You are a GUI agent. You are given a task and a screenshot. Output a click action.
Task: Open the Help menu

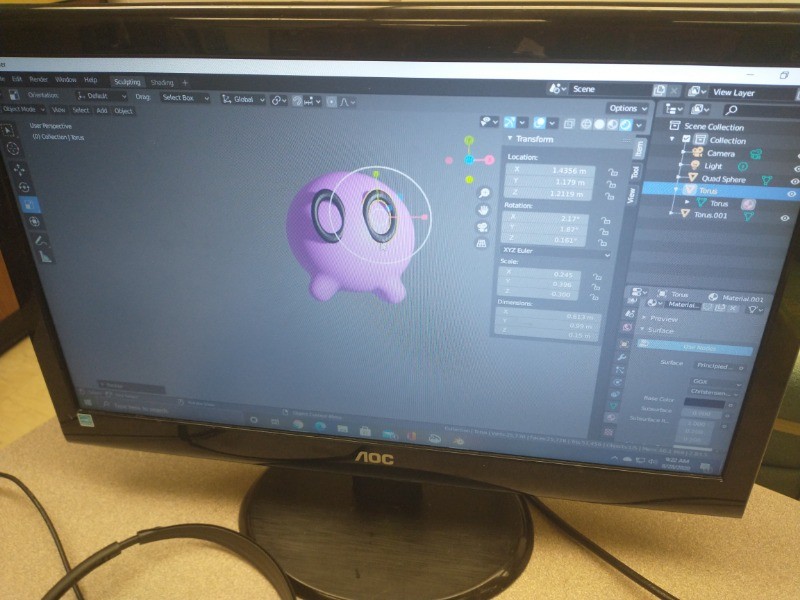pyautogui.click(x=90, y=80)
